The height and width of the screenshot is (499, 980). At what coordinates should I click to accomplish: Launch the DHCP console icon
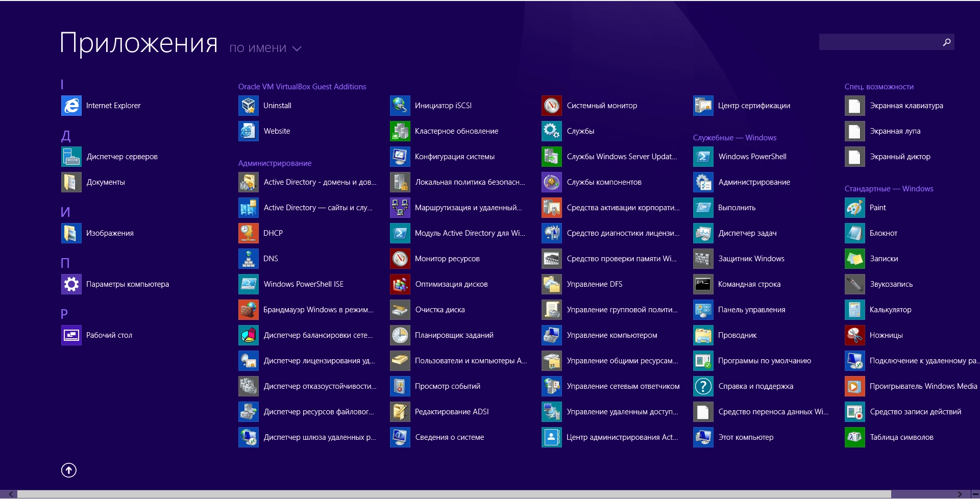tap(248, 233)
